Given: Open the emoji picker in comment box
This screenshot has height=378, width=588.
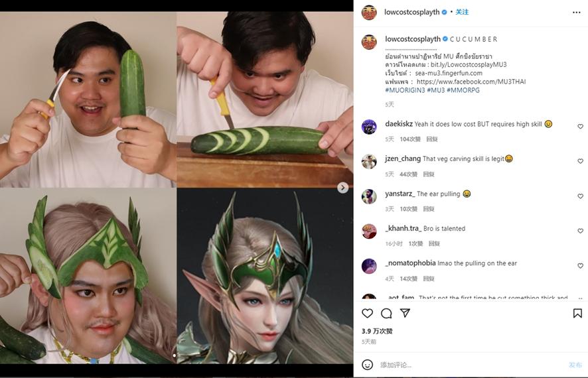Looking at the screenshot, I should [367, 365].
